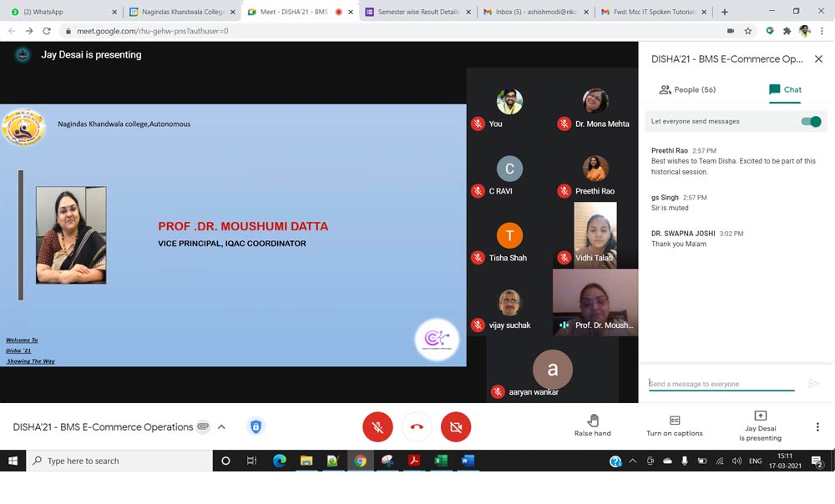
Task: Toggle the camera off button
Action: pyautogui.click(x=456, y=427)
